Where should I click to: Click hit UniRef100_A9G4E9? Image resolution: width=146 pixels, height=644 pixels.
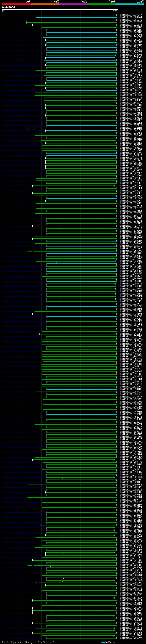click(131, 75)
